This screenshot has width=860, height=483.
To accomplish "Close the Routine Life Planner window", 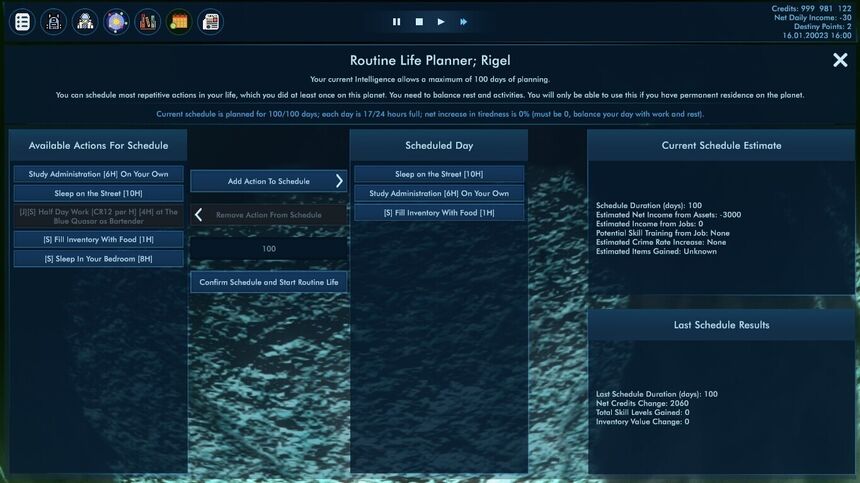I will pyautogui.click(x=840, y=60).
